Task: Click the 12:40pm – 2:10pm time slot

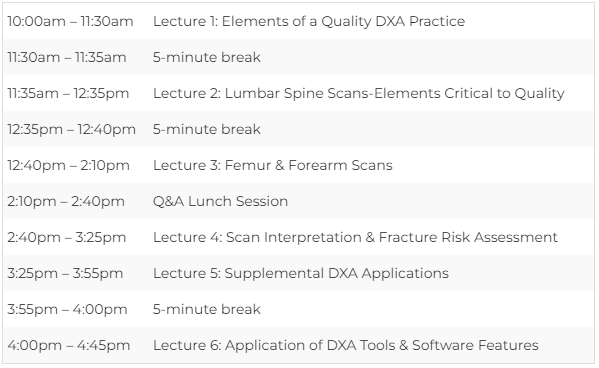Action: 68,165
